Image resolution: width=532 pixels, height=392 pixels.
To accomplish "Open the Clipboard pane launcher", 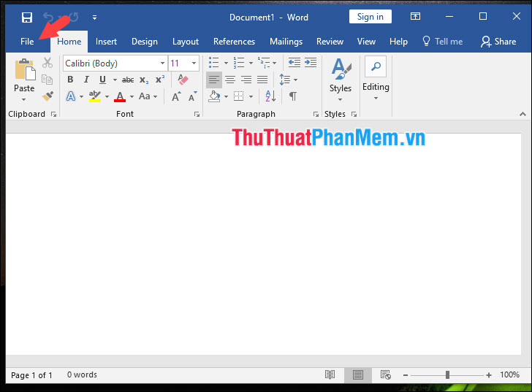I will pyautogui.click(x=53, y=115).
